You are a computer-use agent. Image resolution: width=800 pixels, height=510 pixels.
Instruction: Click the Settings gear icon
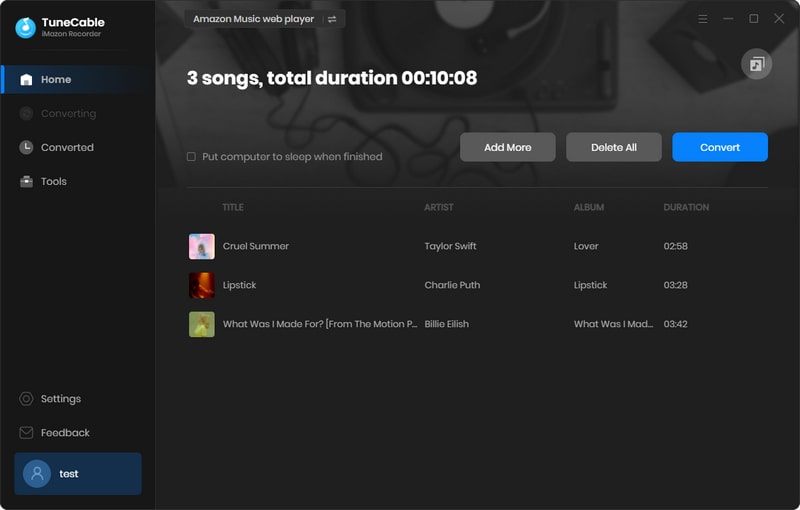point(26,399)
